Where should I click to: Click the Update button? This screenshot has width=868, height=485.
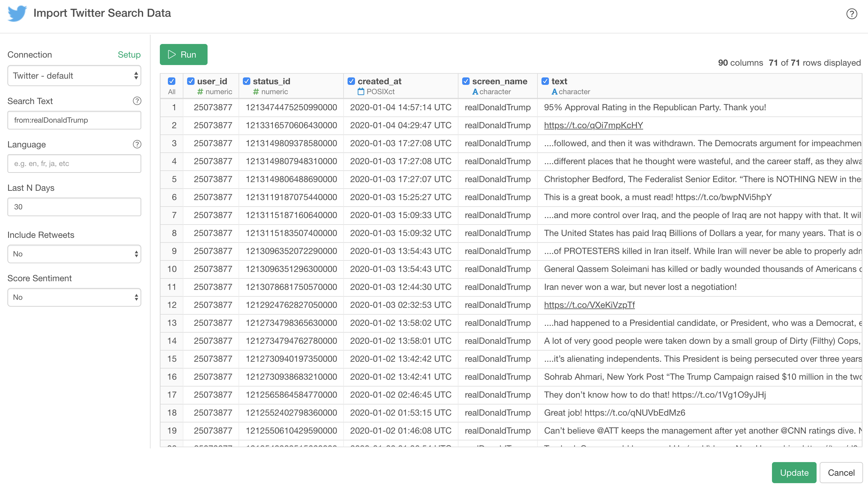[794, 473]
